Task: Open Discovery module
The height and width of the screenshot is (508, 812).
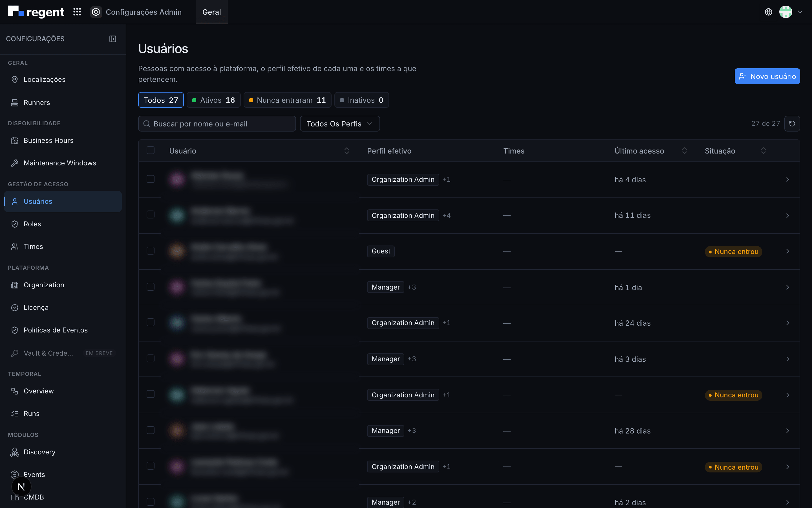Action: coord(63,452)
